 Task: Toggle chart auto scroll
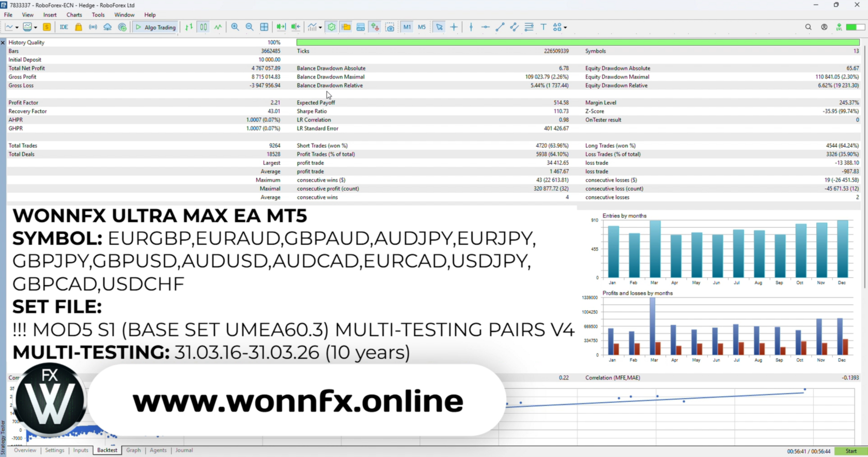(281, 27)
